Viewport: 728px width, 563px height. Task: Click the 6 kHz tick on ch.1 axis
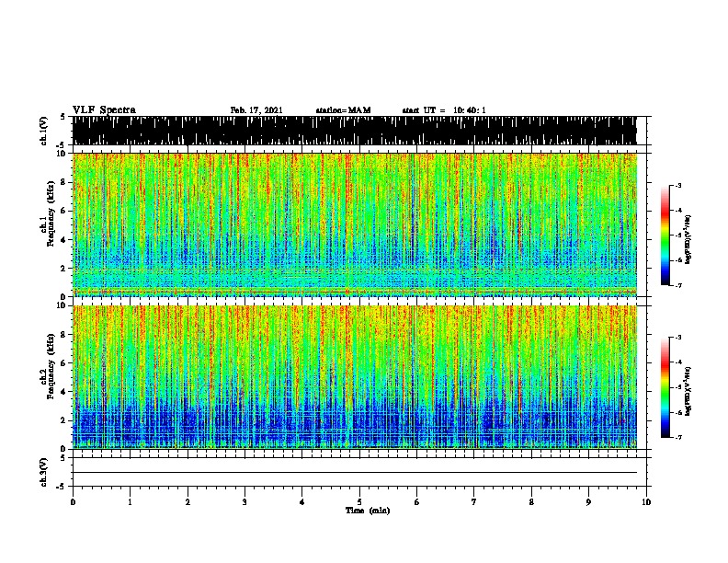point(63,211)
